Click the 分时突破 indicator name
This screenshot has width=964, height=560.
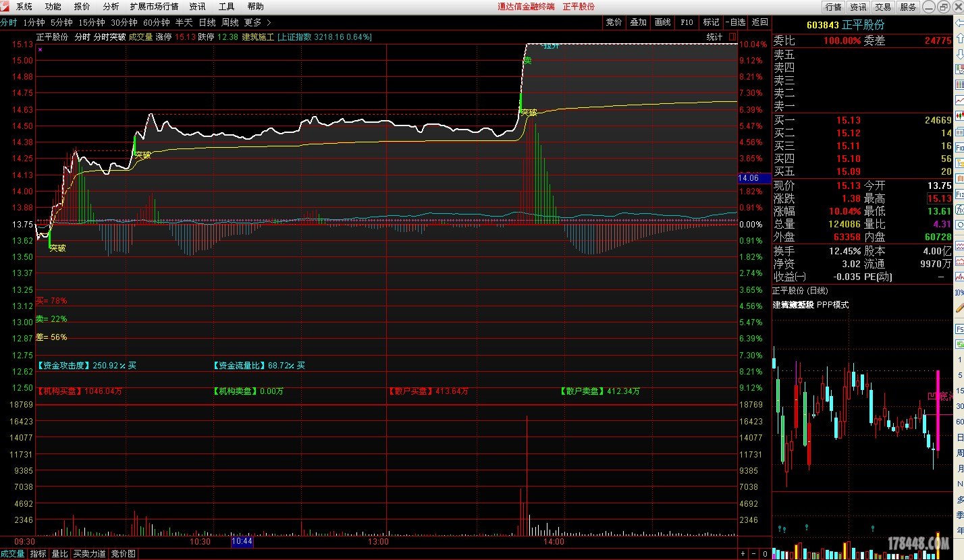click(x=109, y=37)
